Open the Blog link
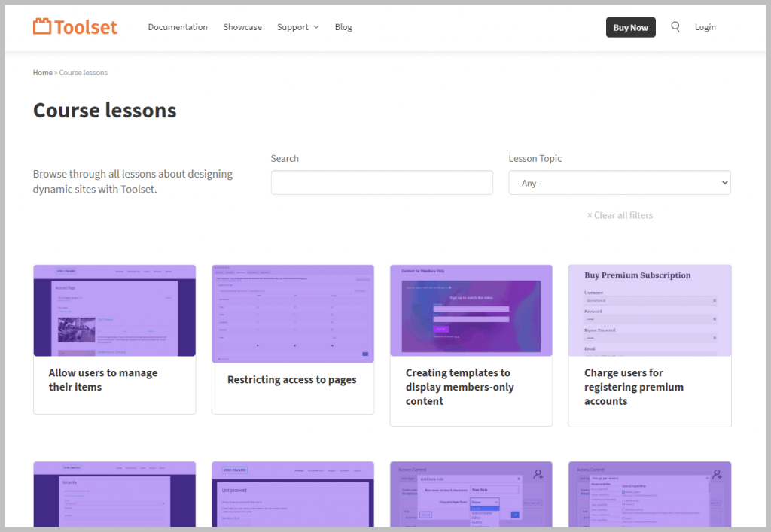The width and height of the screenshot is (771, 532). point(343,27)
